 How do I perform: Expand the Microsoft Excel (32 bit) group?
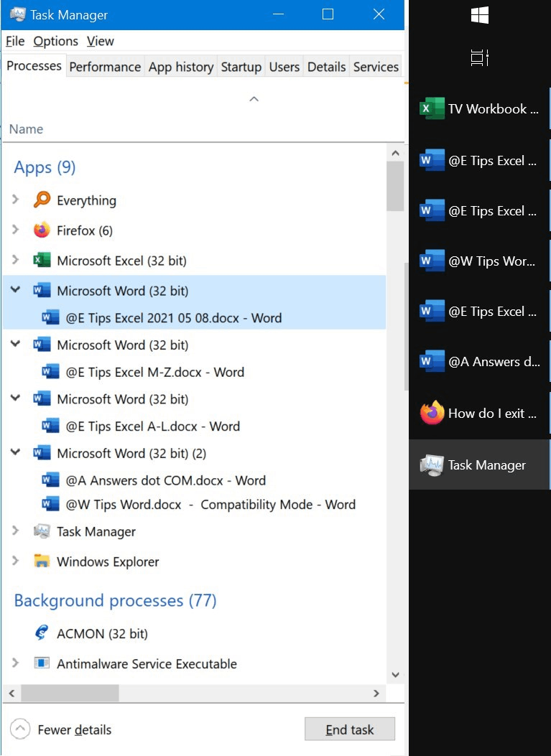[15, 260]
